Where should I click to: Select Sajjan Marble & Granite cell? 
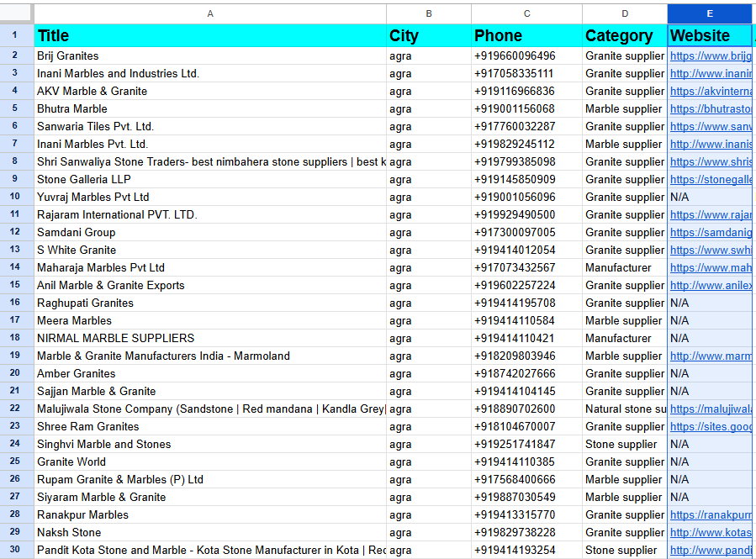point(210,391)
